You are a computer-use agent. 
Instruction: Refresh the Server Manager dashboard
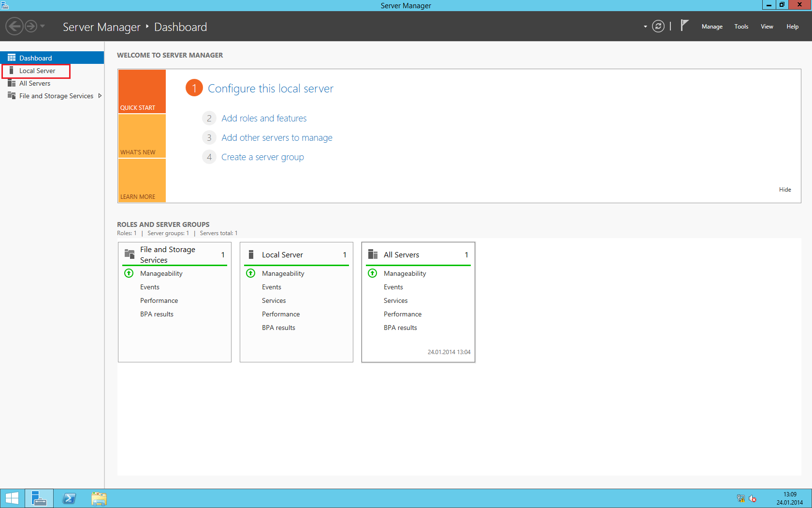[658, 26]
